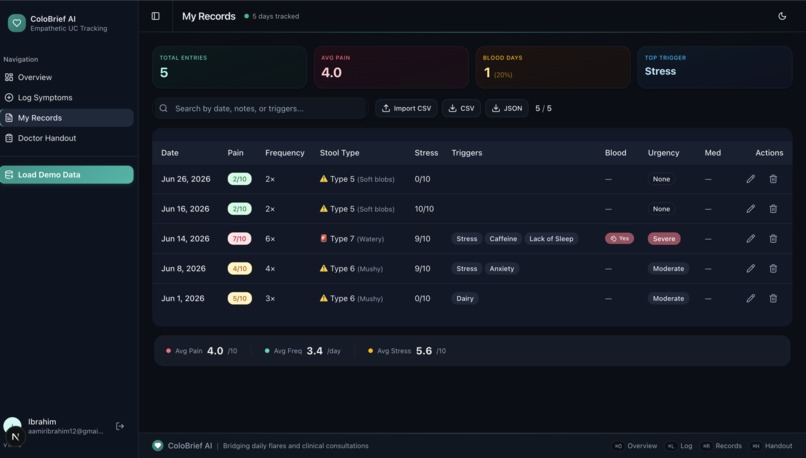The height and width of the screenshot is (458, 806).
Task: Click the Avg Freq 3.4 value
Action: (x=315, y=351)
